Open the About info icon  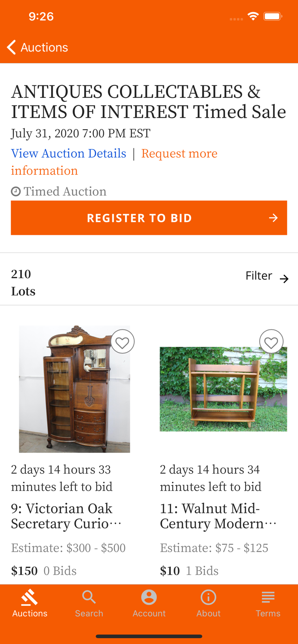pyautogui.click(x=209, y=597)
